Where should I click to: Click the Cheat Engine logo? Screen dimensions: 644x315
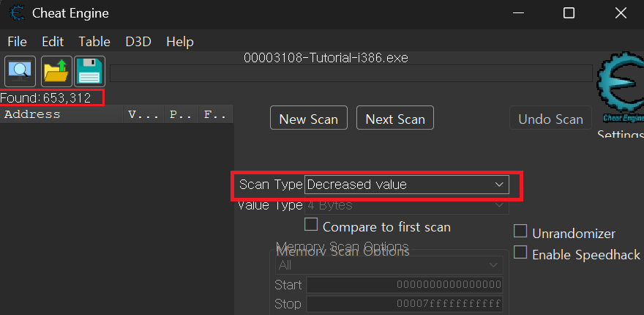tap(620, 92)
